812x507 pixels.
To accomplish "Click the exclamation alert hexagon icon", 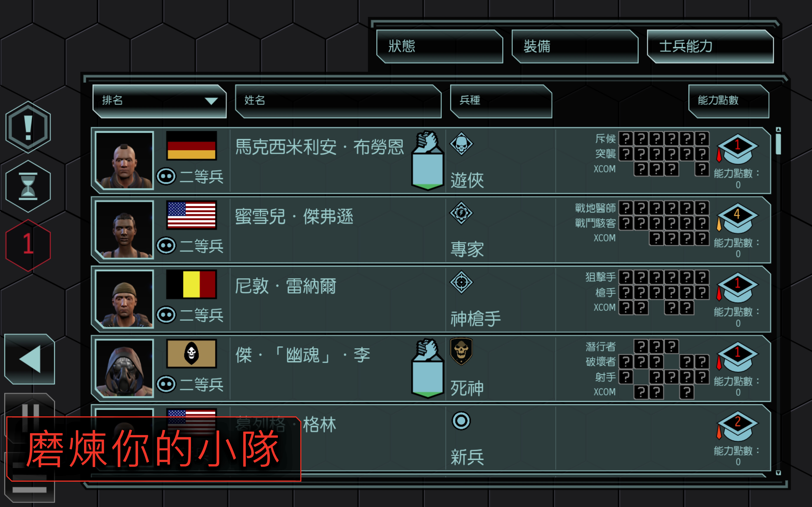I will pos(28,127).
